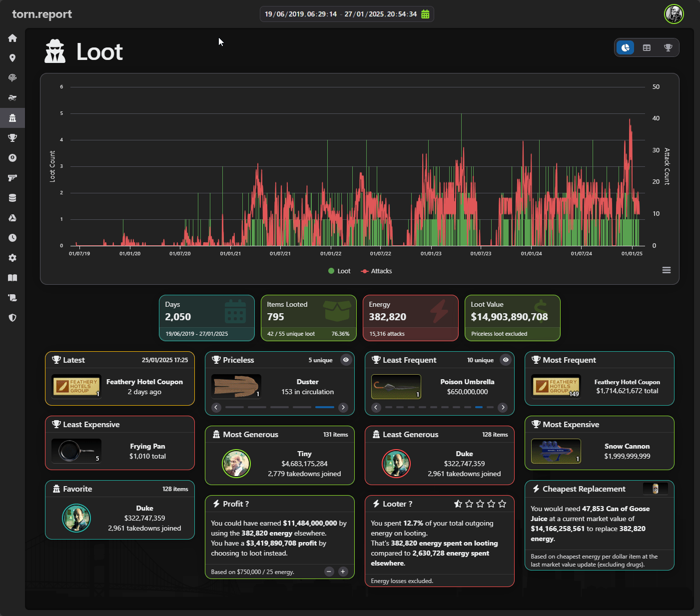Image resolution: width=700 pixels, height=616 pixels.
Task: Switch to the table view tab
Action: coord(647,48)
